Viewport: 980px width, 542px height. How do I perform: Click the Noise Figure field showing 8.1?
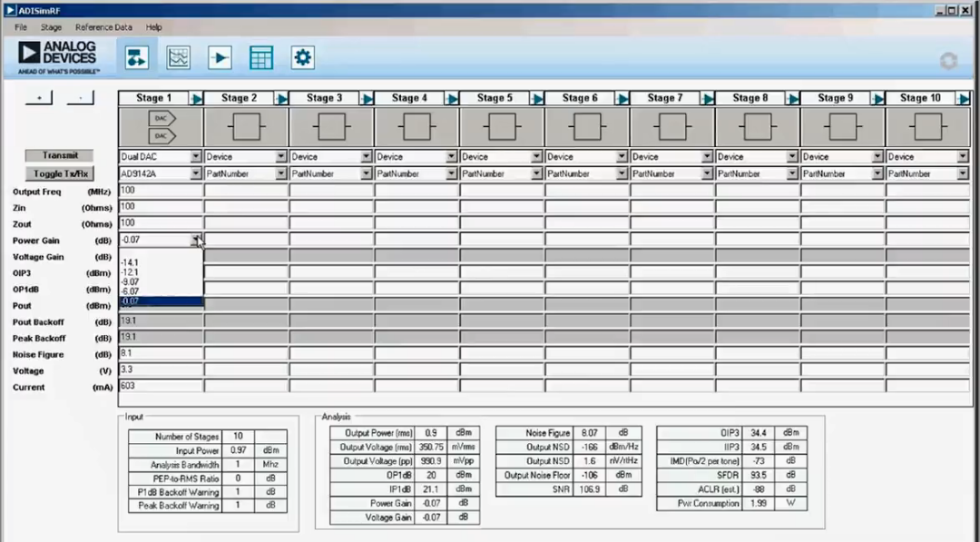[x=161, y=353]
